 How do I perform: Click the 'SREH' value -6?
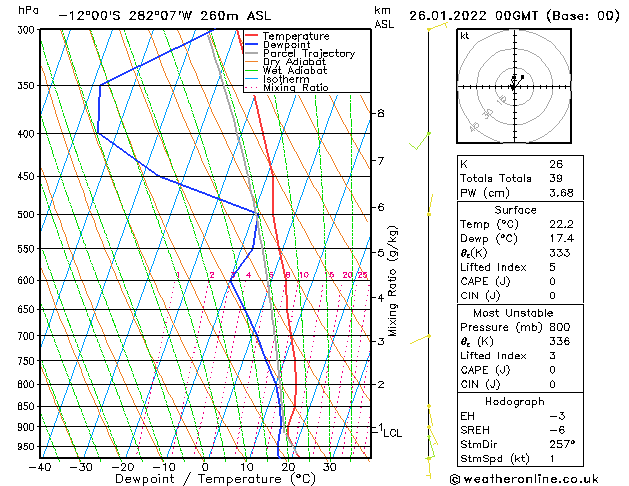coord(557,430)
